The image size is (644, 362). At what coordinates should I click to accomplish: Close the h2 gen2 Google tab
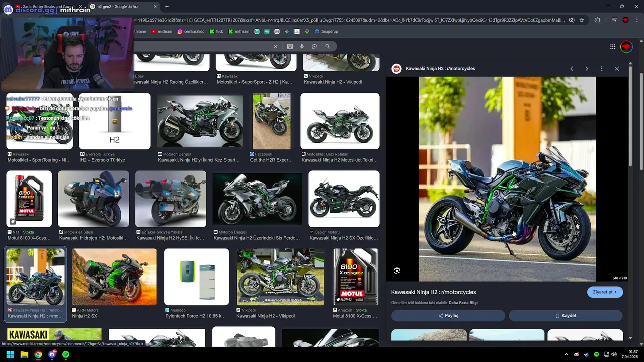click(155, 7)
